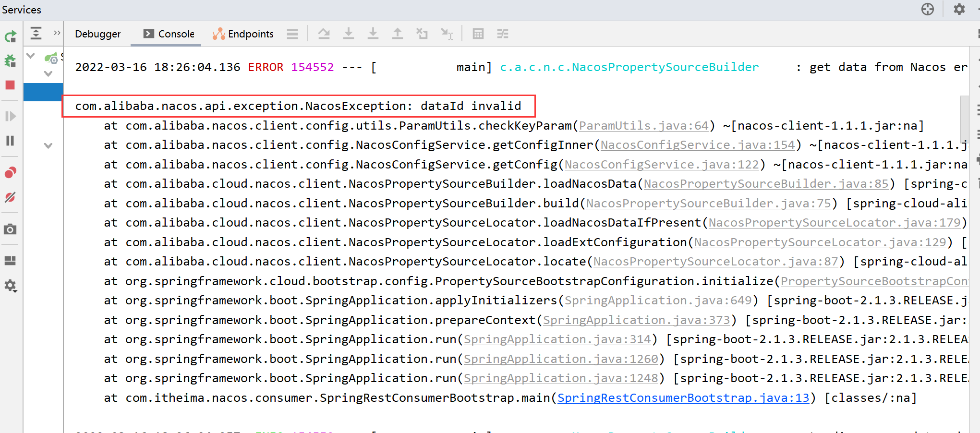Click the Rerun in debug mode bug icon
The width and height of the screenshot is (980, 433).
10,60
